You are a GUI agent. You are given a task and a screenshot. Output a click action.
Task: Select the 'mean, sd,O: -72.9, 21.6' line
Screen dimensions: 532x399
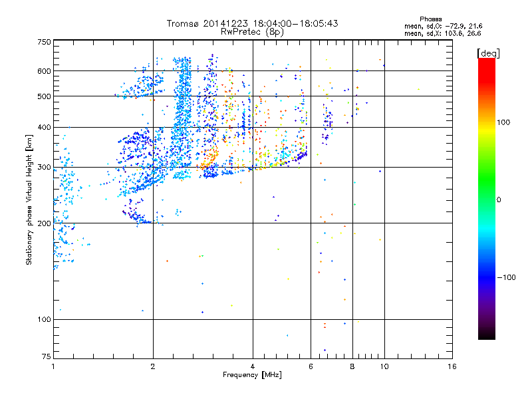click(x=443, y=26)
